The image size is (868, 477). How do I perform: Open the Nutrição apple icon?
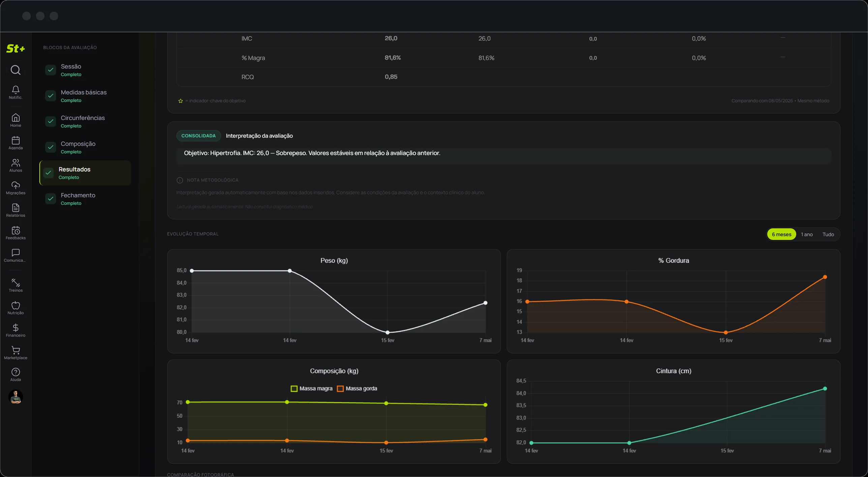[x=16, y=305]
